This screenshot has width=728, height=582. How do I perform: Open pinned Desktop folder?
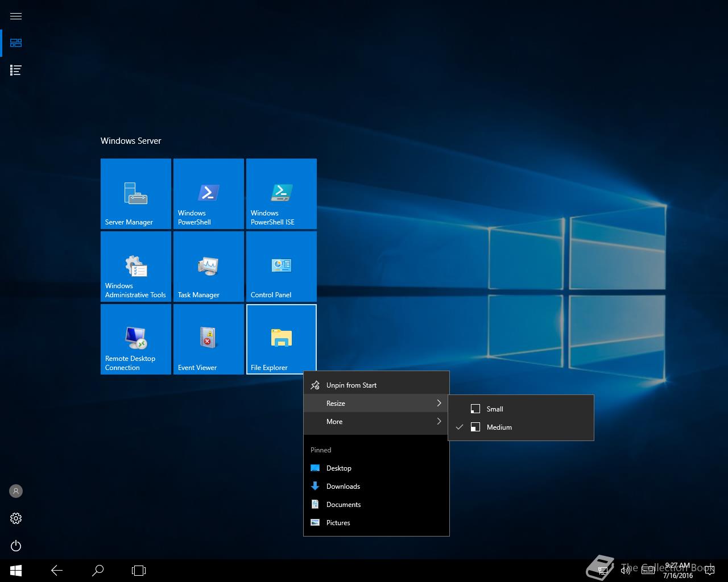(x=377, y=468)
